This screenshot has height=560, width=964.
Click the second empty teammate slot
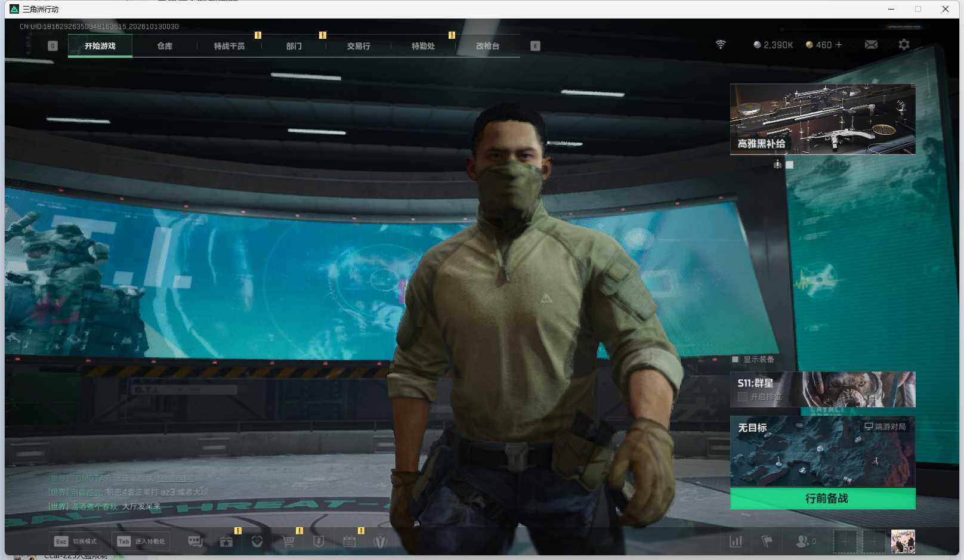873,542
